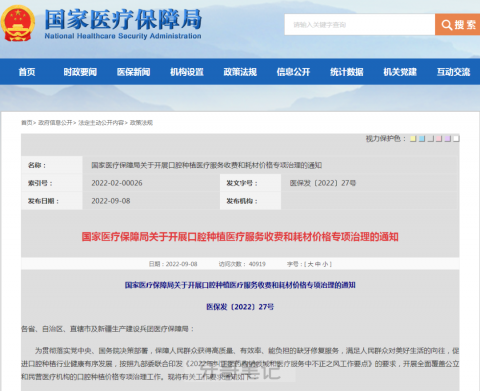Click the index number 2022-02-00026
Viewport: 480px width, 391px height.
click(x=117, y=183)
